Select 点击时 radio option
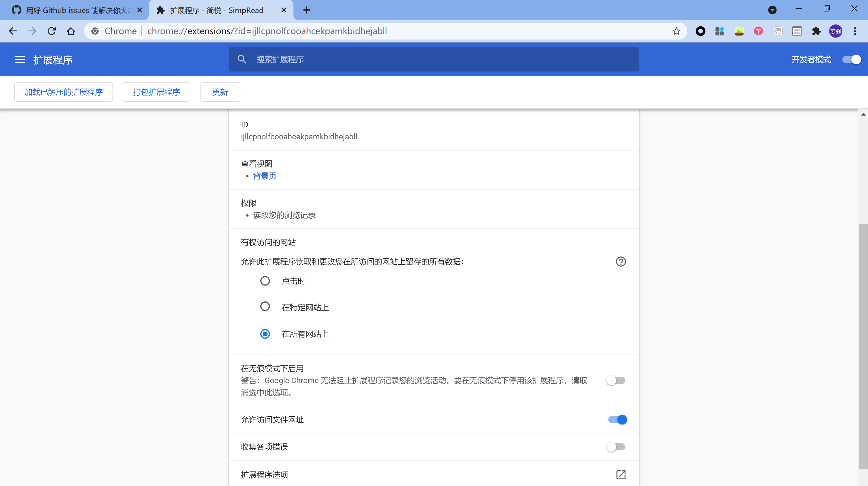 pyautogui.click(x=265, y=281)
